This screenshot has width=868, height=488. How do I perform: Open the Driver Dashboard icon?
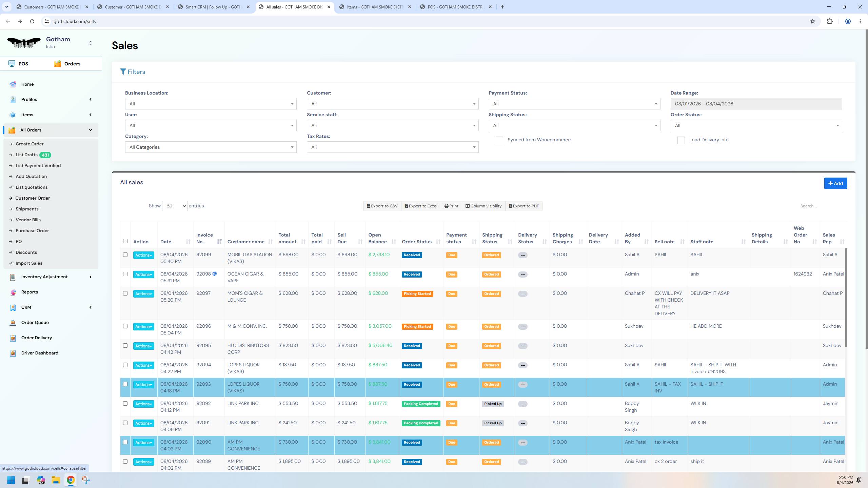point(13,353)
